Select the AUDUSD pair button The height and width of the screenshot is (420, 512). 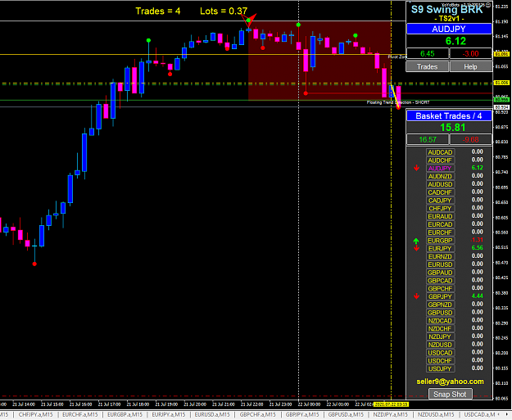click(440, 184)
